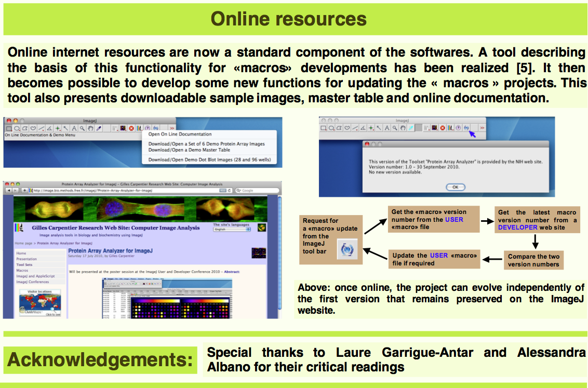
Task: Click color bars icon in ImageJ above version dialog
Action: pos(450,128)
